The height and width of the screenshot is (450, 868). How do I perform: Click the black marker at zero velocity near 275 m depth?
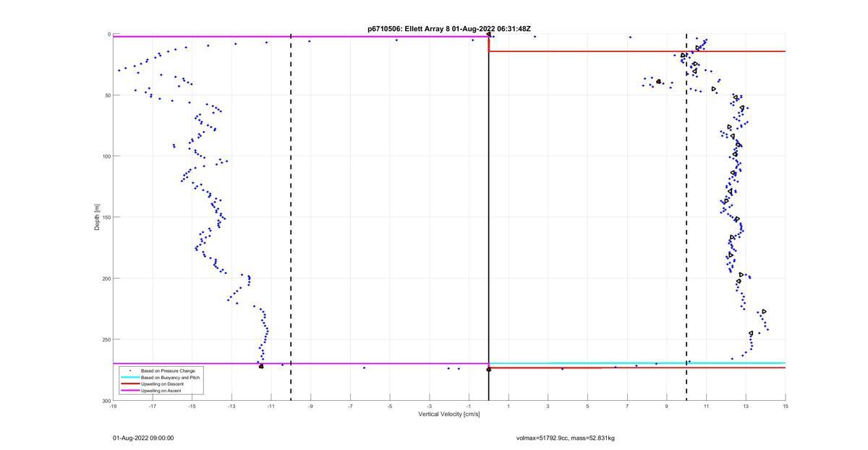click(x=489, y=369)
